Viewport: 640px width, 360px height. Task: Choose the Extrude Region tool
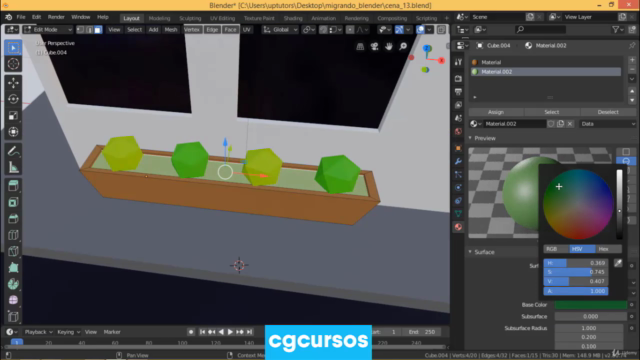[x=13, y=186]
